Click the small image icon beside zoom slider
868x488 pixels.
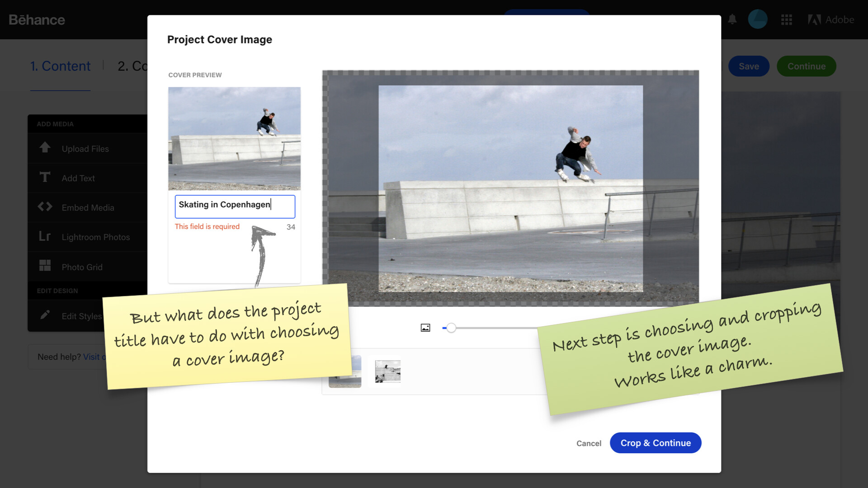(x=425, y=328)
